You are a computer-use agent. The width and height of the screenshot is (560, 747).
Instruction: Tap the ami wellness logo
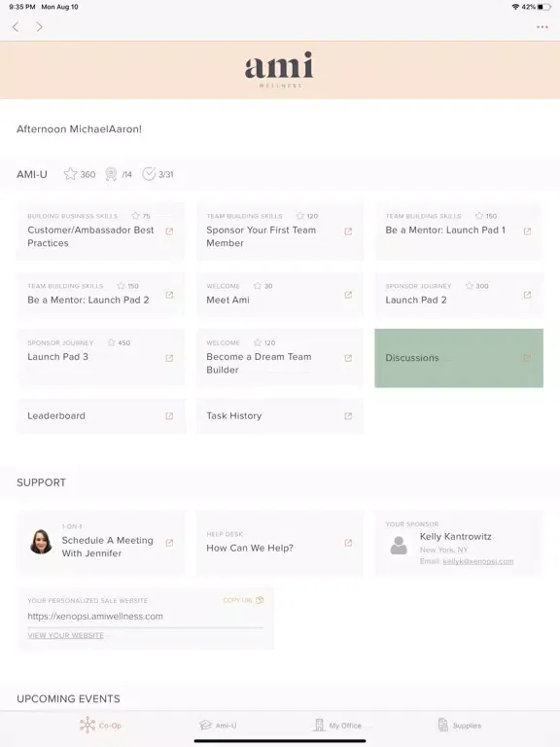[x=280, y=70]
